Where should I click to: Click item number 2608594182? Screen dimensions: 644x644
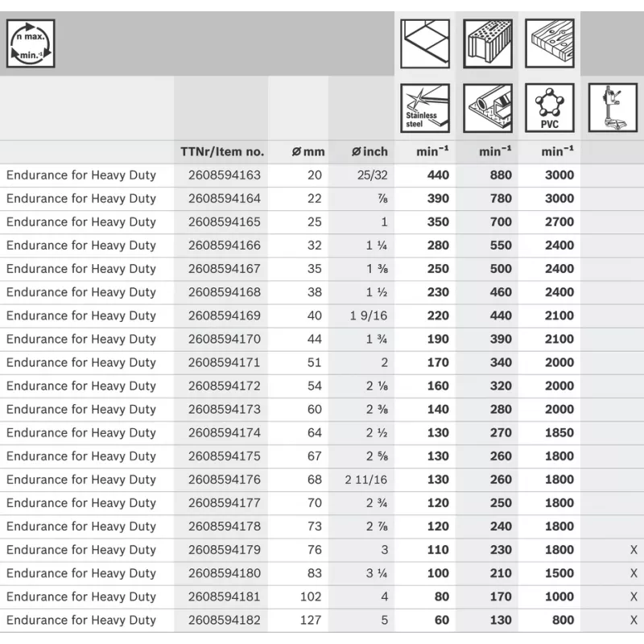[225, 620]
